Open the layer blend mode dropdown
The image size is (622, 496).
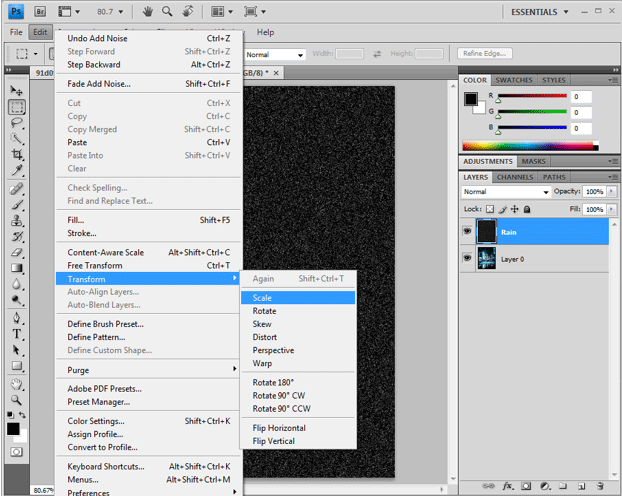(x=505, y=191)
